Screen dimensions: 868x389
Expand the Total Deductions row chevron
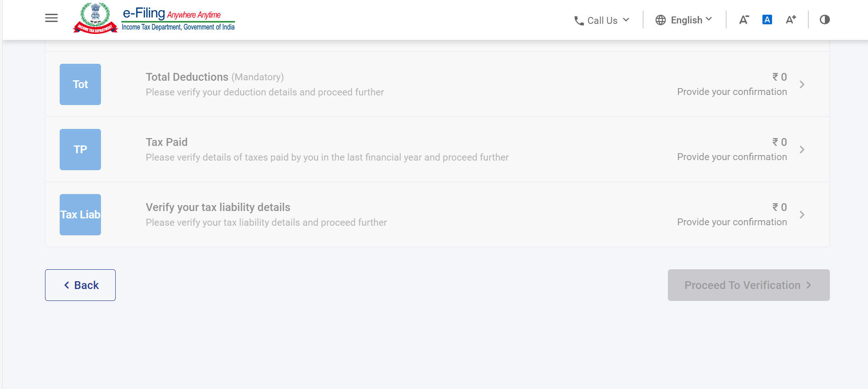(x=802, y=84)
